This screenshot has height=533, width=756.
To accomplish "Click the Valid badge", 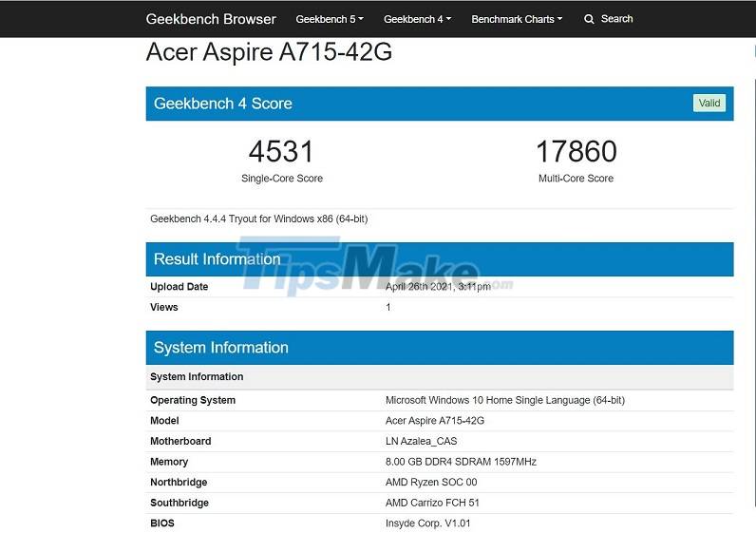I will point(709,103).
